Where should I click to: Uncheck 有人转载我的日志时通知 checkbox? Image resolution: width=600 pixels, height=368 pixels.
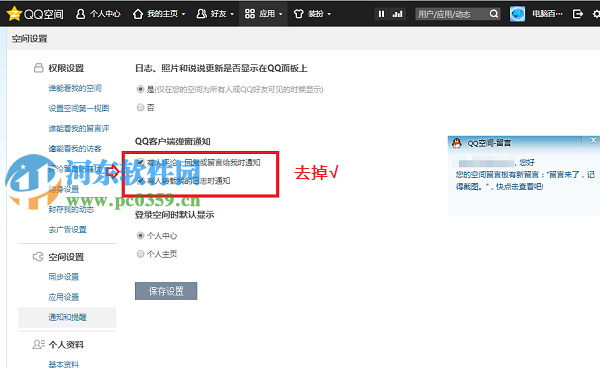[140, 181]
